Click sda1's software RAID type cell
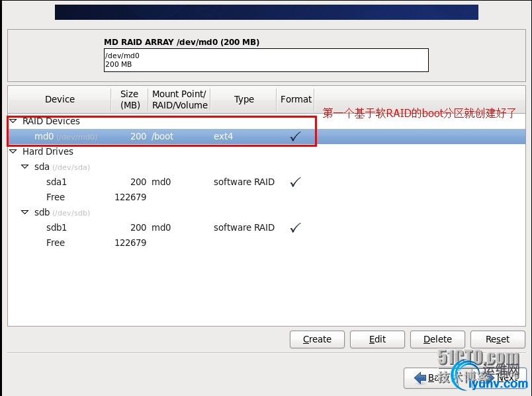The width and height of the screenshot is (532, 396). coord(244,182)
